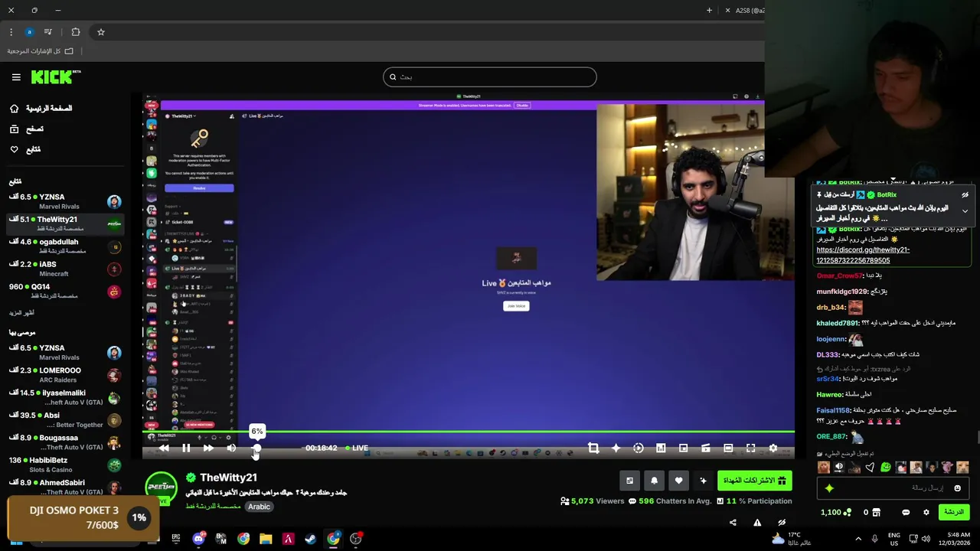Enter fullscreen mode
This screenshot has height=551, width=980.
pyautogui.click(x=750, y=448)
